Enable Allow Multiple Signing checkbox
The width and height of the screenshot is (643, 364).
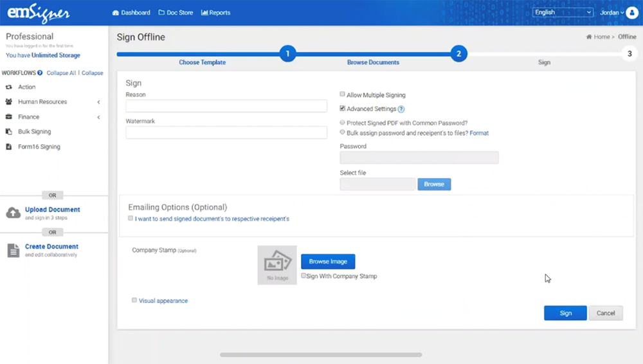[x=343, y=95]
